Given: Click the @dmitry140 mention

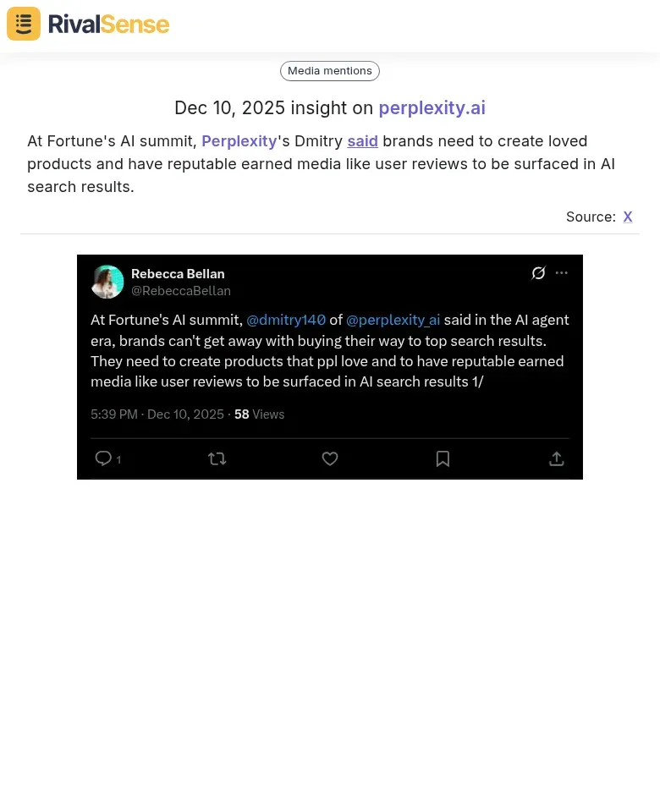Looking at the screenshot, I should point(286,320).
